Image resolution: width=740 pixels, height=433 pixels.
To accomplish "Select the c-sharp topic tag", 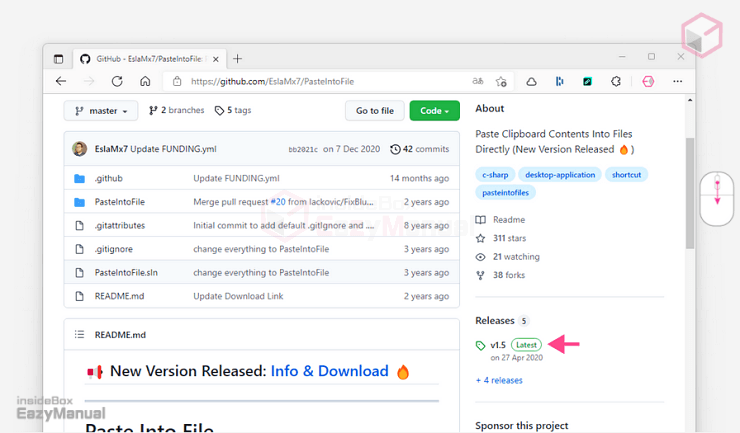I will tap(495, 175).
